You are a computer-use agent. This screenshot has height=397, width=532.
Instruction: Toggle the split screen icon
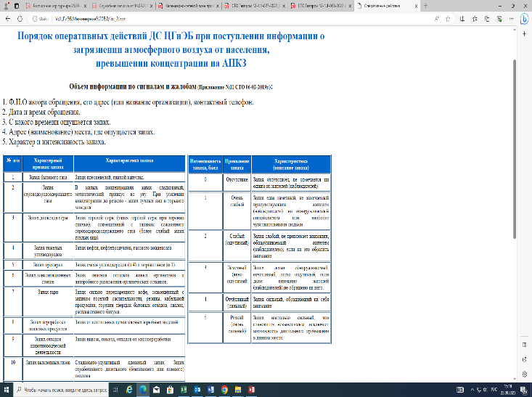462,19
